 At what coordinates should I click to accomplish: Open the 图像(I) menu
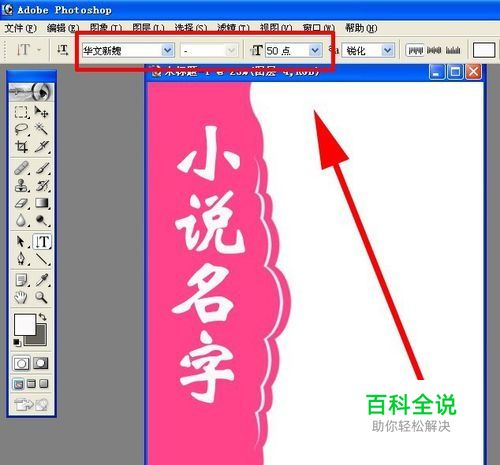click(106, 28)
